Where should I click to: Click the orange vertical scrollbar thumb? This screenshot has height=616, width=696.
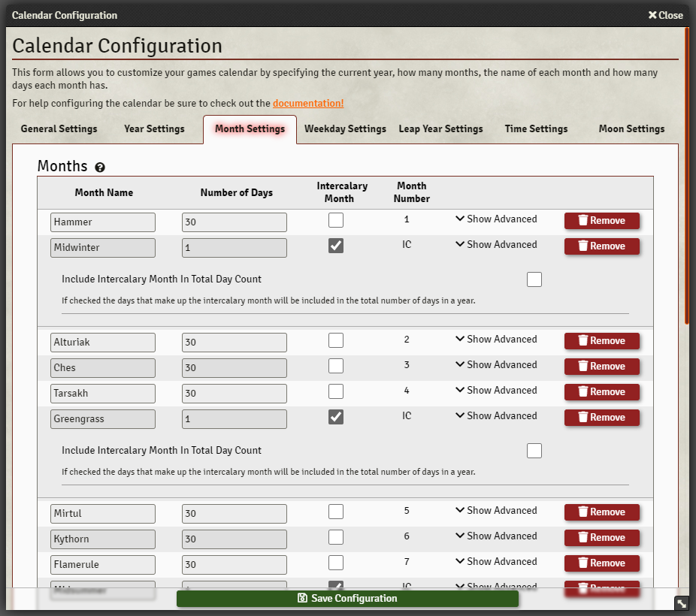(x=687, y=175)
